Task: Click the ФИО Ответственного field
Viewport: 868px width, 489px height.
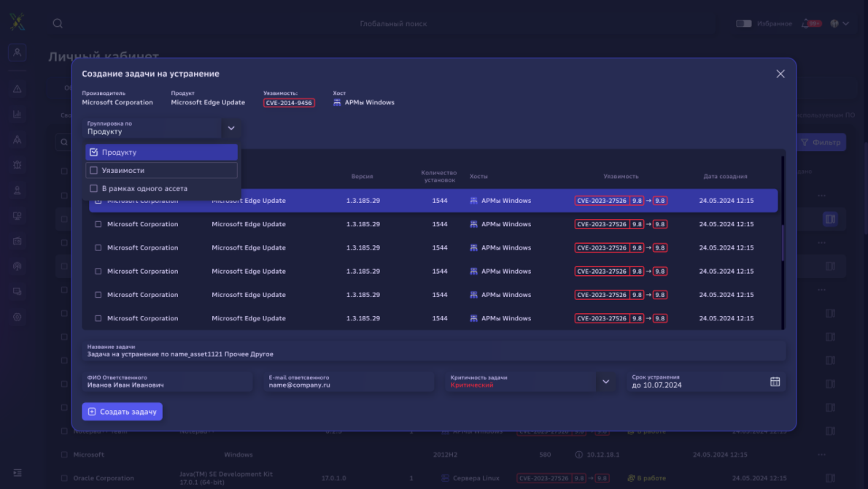Action: (x=167, y=382)
